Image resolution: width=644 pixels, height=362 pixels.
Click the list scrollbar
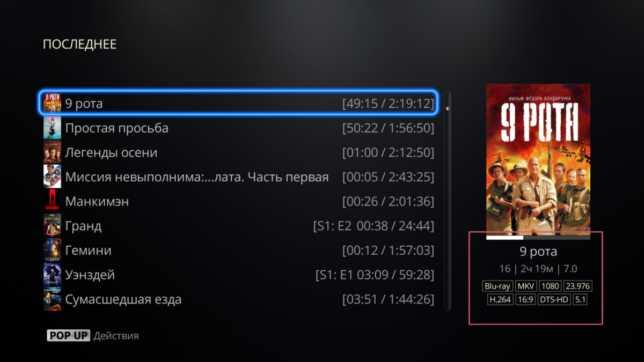(448, 201)
